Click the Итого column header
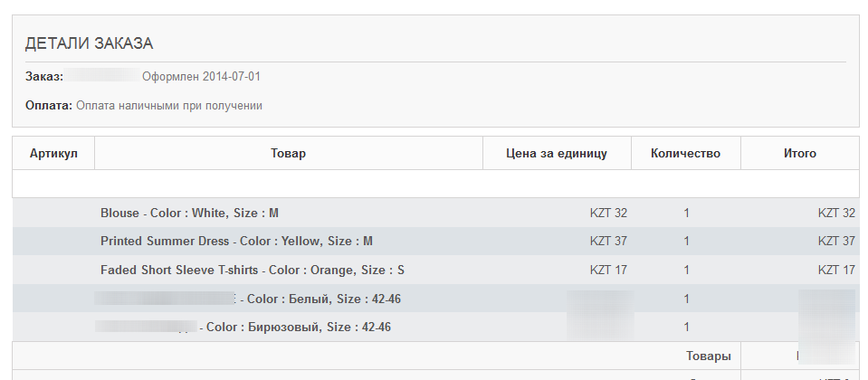Image resolution: width=868 pixels, height=380 pixels. [800, 154]
